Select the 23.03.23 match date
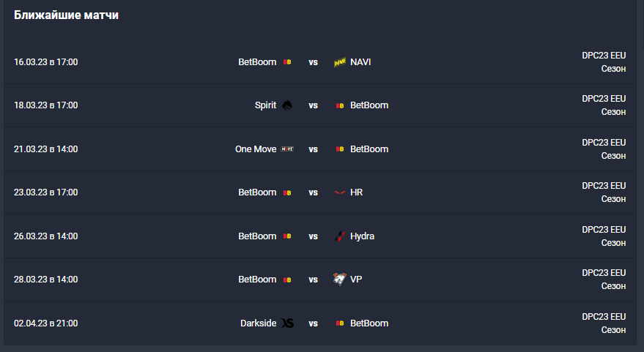This screenshot has height=352, width=644. pos(45,192)
